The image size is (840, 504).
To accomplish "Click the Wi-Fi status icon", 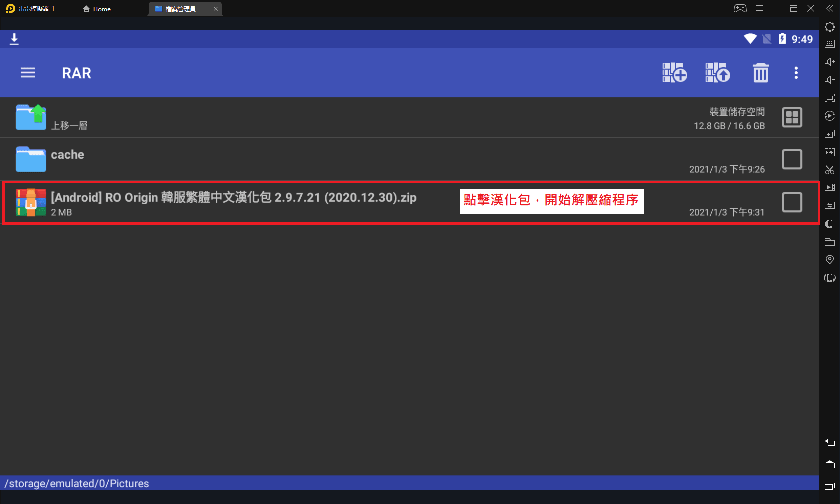I will pyautogui.click(x=750, y=39).
